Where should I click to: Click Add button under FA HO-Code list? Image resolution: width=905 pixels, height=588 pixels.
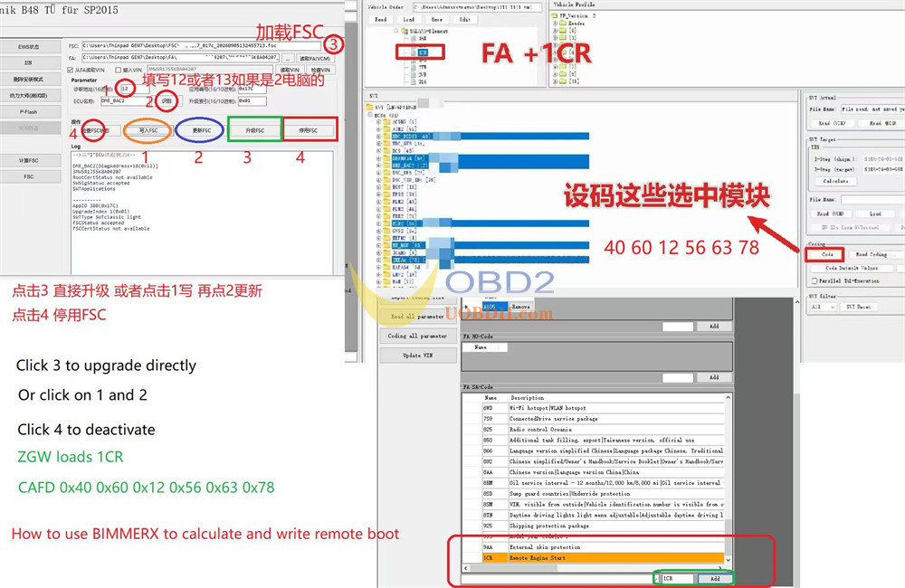714,377
